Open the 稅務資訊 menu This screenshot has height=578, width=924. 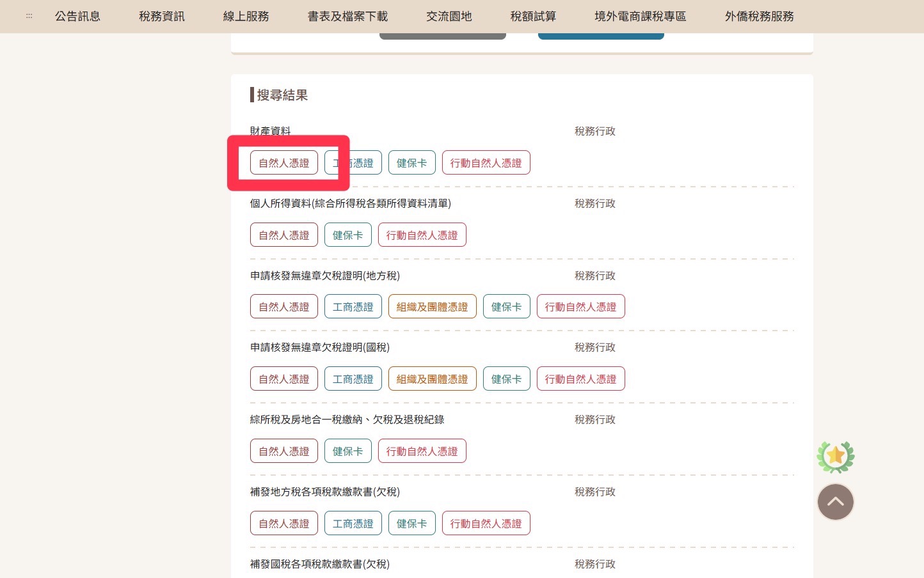click(161, 16)
